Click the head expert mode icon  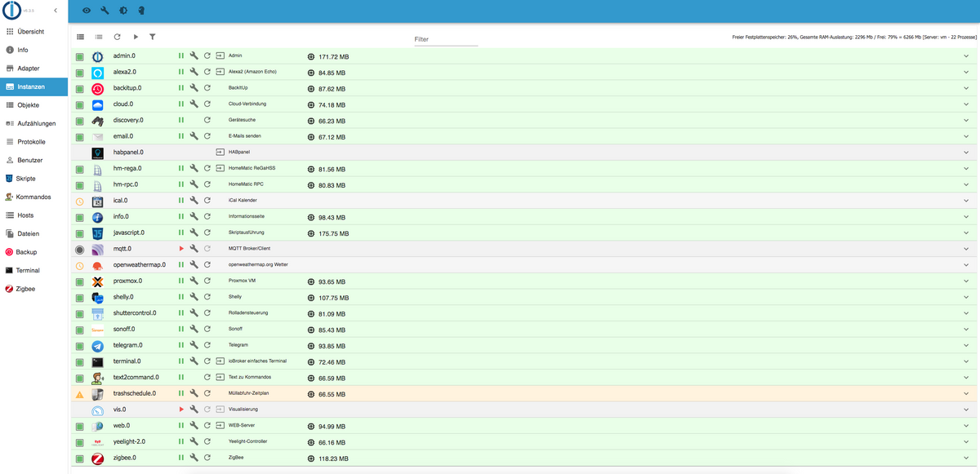[x=140, y=11]
